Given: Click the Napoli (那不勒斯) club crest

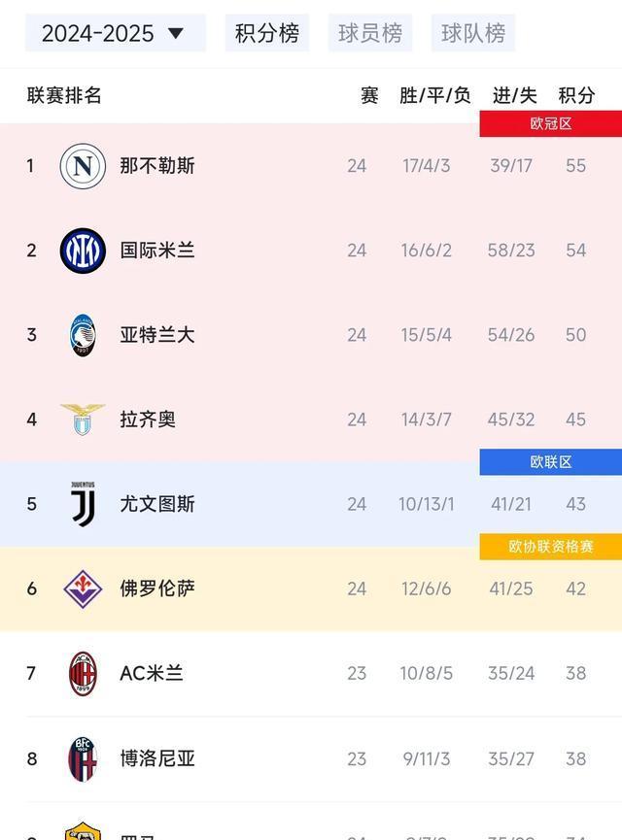Looking at the screenshot, I should tap(82, 165).
